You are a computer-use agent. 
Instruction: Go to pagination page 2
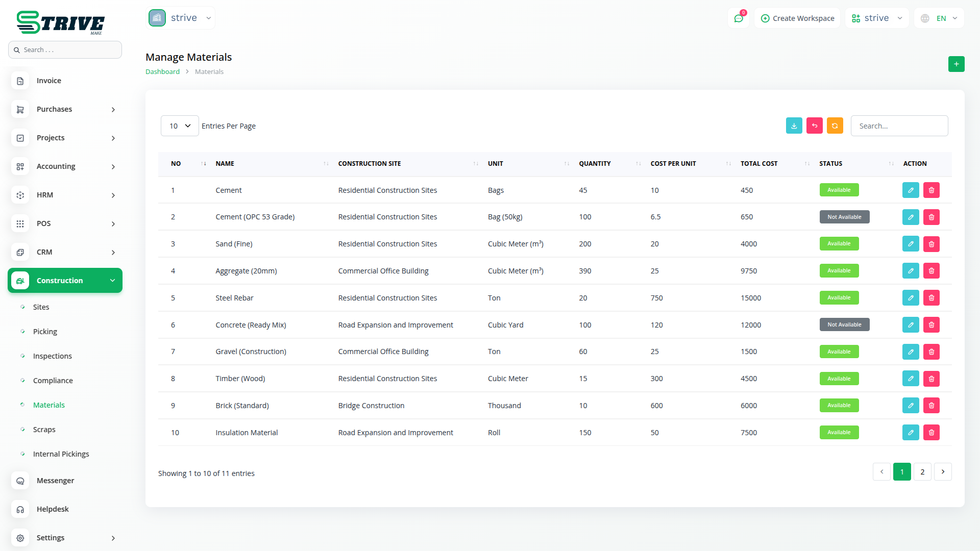(922, 472)
